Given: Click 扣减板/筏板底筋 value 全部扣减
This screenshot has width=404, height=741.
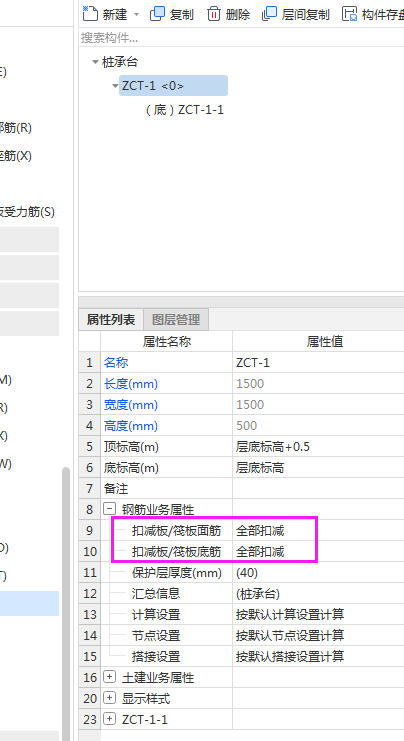Looking at the screenshot, I should click(318, 551).
